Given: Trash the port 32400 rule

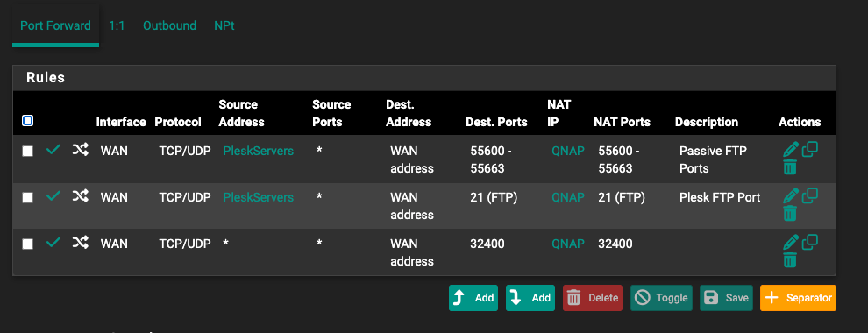Looking at the screenshot, I should tap(790, 260).
